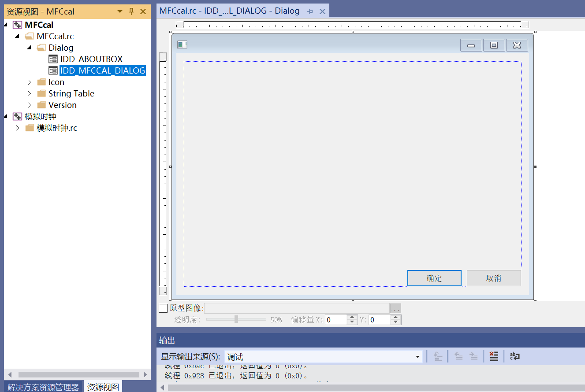Select the 确定 button in dialog
585x392 pixels.
(x=434, y=278)
